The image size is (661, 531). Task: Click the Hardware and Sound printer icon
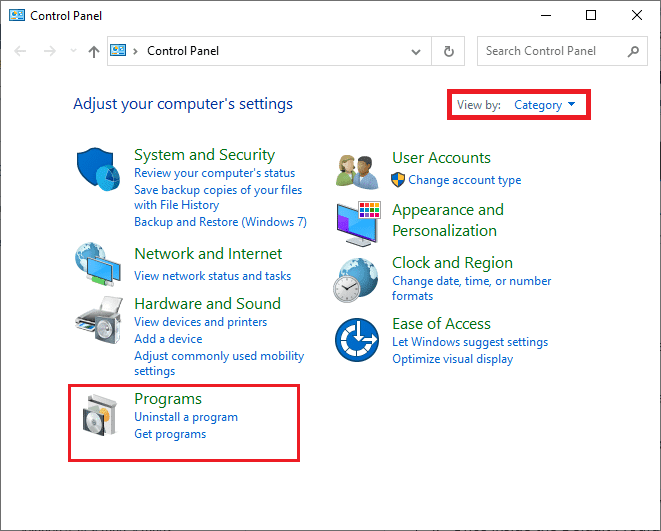99,320
